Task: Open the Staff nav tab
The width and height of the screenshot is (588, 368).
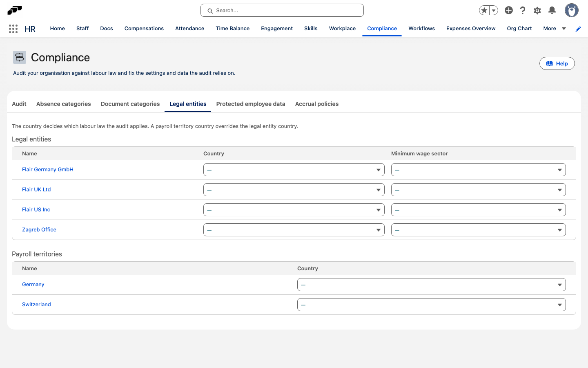Action: click(x=82, y=29)
